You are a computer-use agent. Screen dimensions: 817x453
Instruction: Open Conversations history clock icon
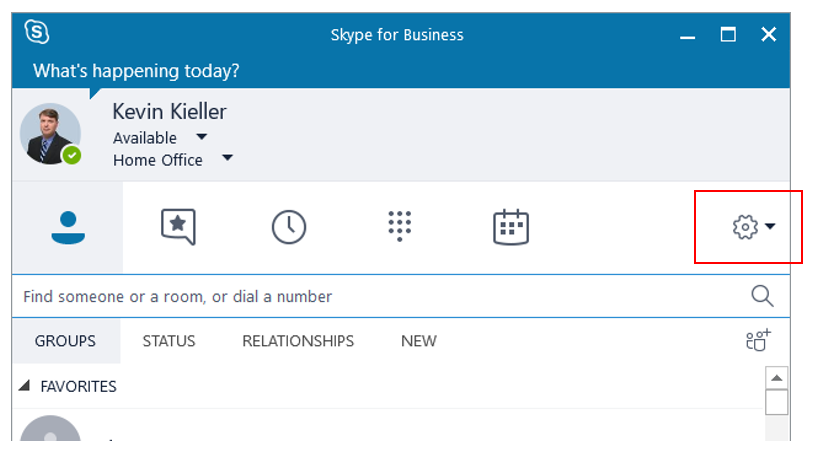tap(289, 227)
